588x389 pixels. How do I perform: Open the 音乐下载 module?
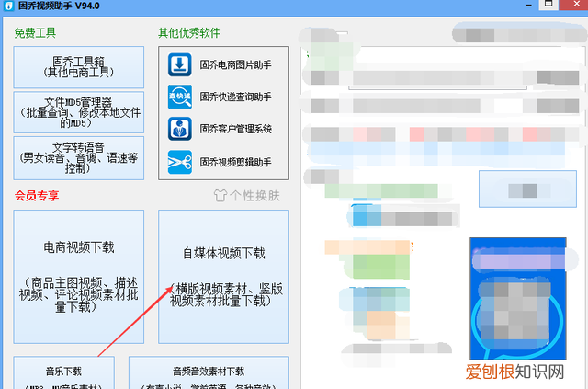[64, 372]
